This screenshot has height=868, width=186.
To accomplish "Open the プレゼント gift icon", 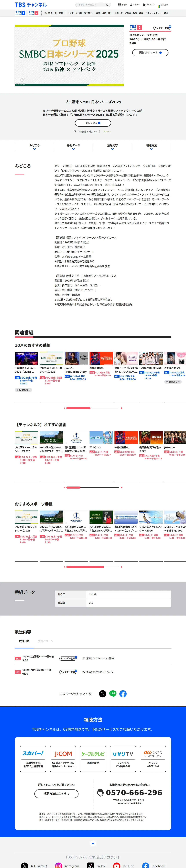I will pyautogui.click(x=144, y=5).
